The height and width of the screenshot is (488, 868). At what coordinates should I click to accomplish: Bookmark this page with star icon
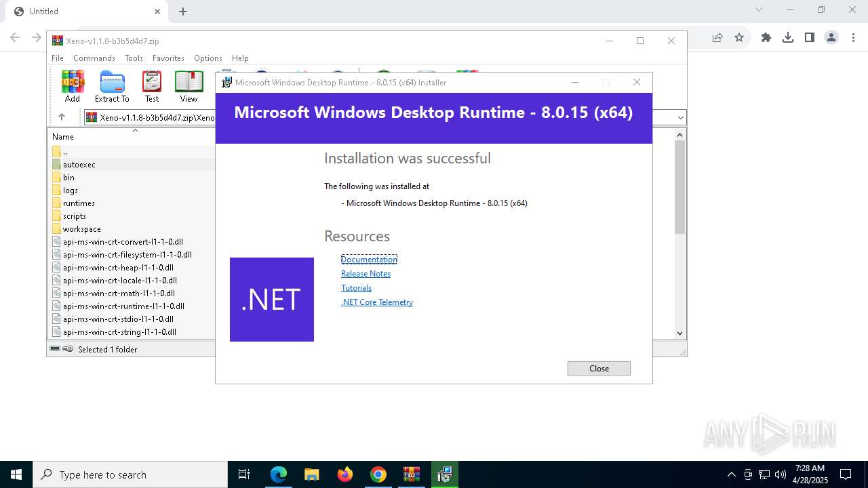739,38
